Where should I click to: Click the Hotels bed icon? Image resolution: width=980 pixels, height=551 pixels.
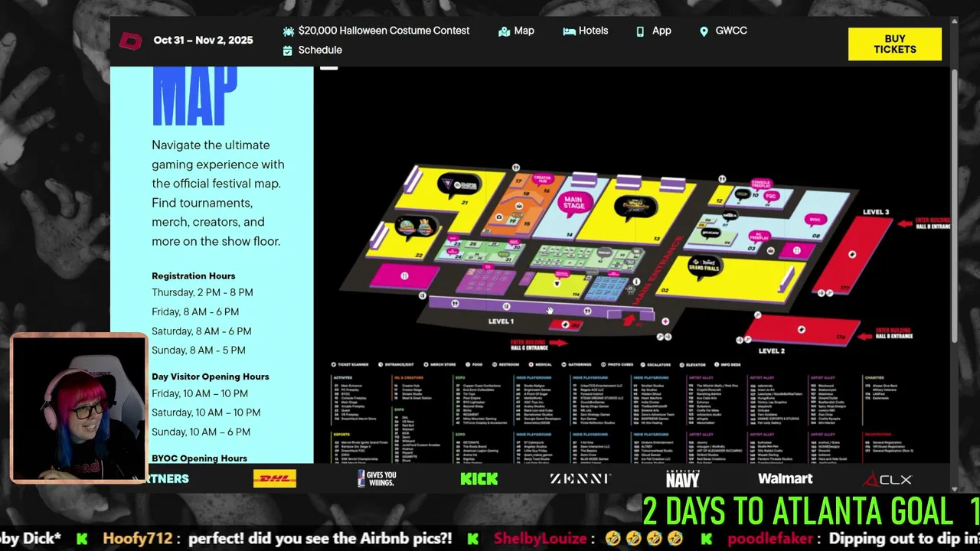pos(569,31)
